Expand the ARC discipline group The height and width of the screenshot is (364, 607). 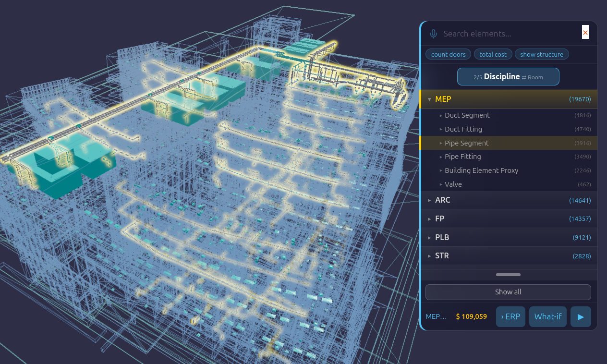[x=429, y=200]
